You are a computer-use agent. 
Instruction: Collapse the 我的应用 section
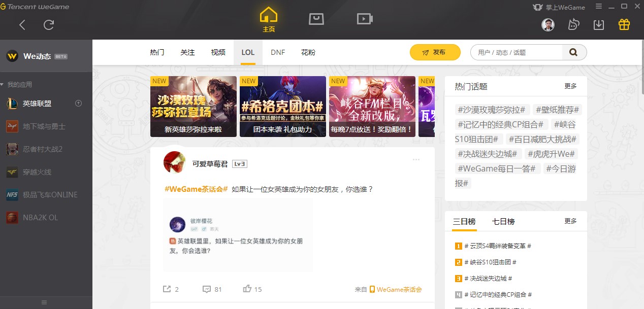[x=16, y=84]
